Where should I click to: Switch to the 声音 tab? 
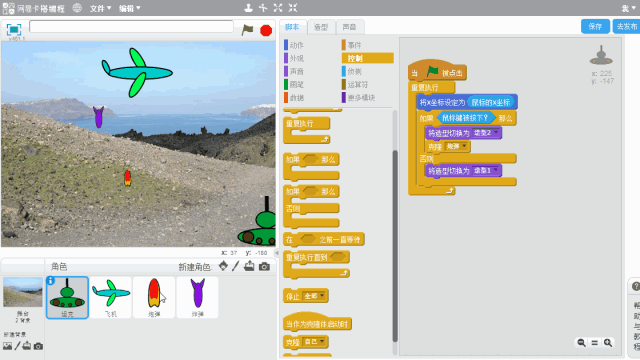pyautogui.click(x=349, y=27)
